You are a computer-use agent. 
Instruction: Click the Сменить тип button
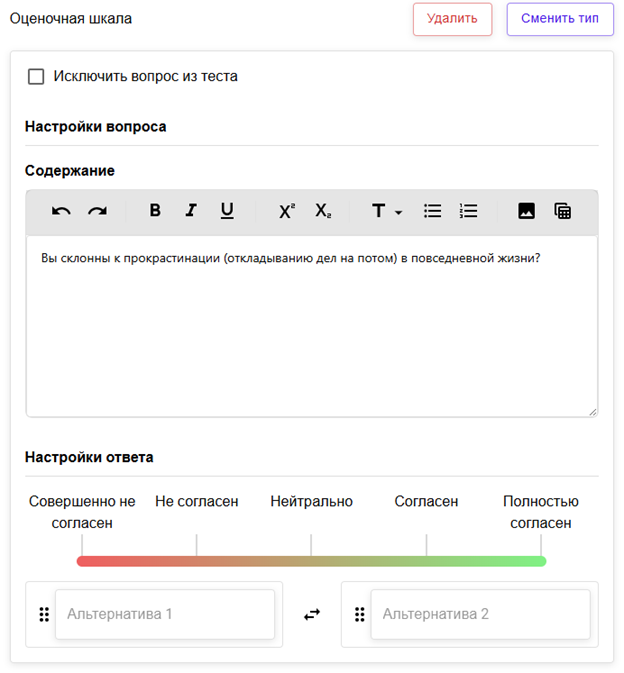560,19
